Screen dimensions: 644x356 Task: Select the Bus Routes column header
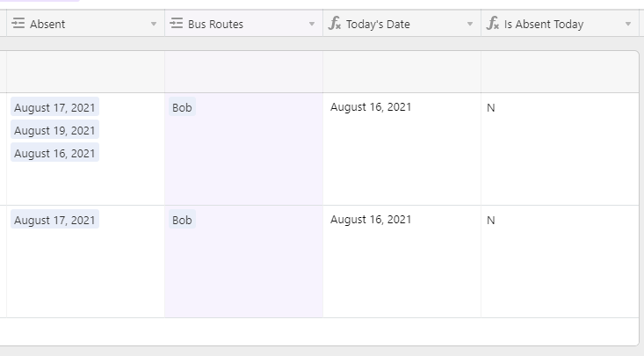click(x=243, y=24)
